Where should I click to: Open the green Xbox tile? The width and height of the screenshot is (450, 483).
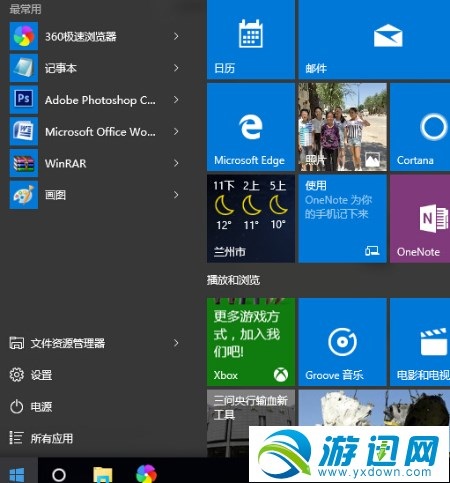[x=251, y=342]
